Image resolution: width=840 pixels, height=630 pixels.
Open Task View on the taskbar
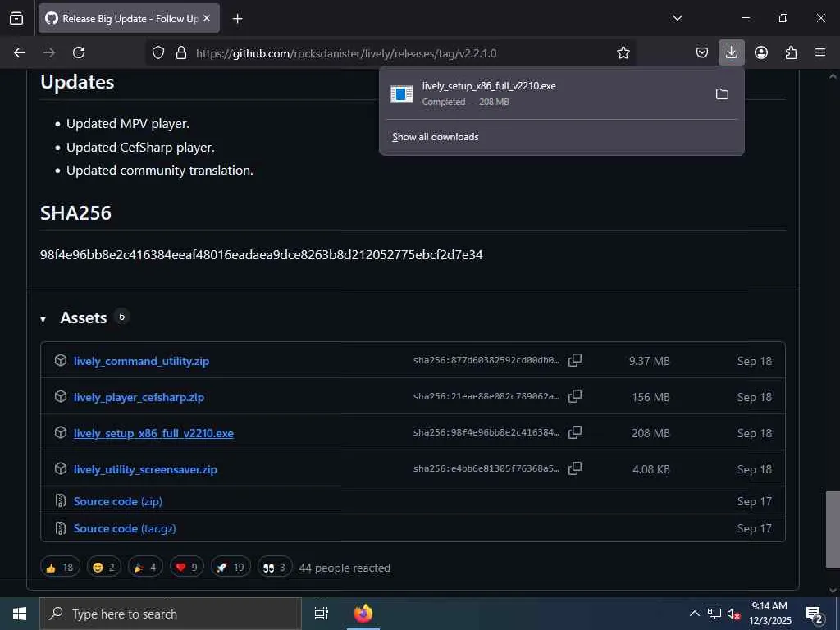point(322,614)
